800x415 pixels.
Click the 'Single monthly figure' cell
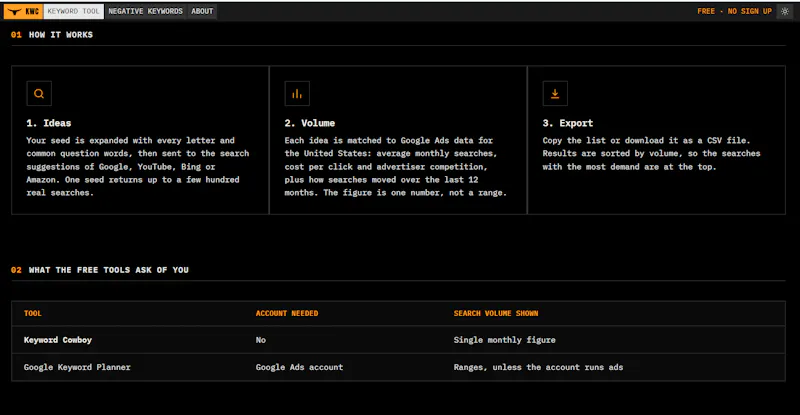[505, 340]
